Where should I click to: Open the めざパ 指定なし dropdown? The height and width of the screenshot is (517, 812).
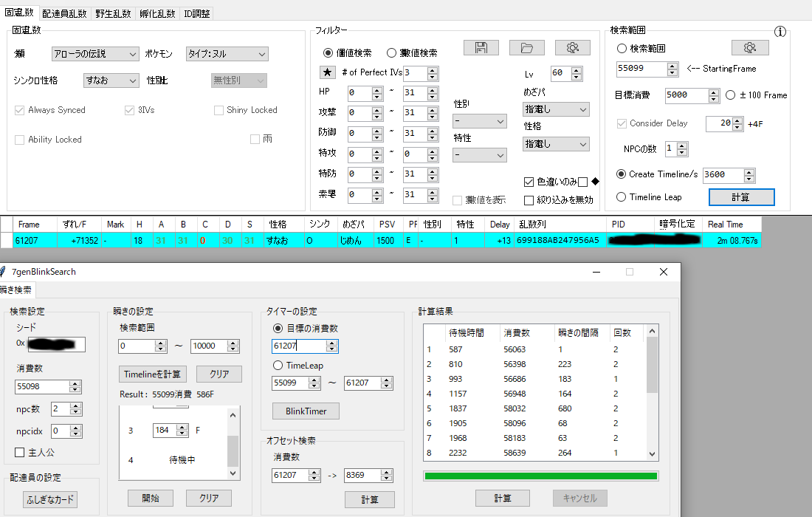pos(556,109)
